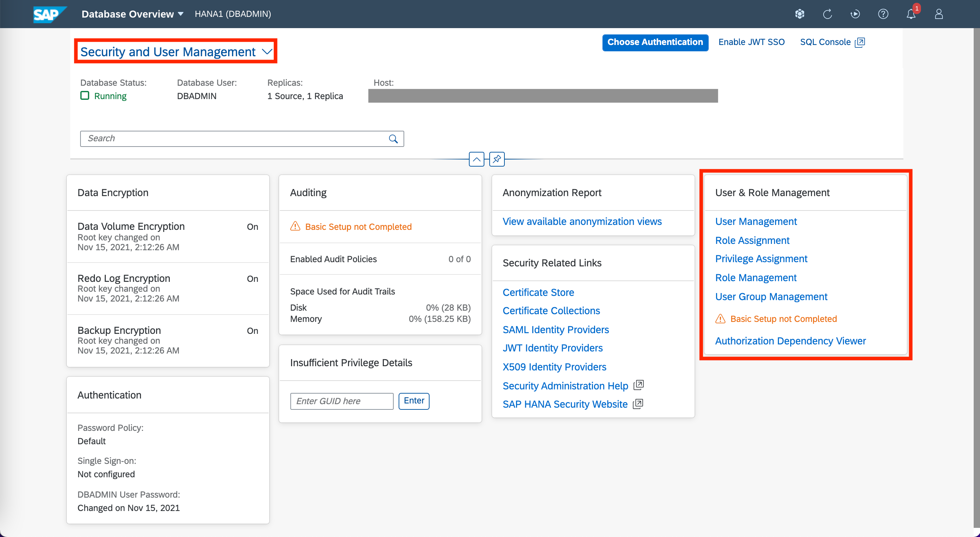The height and width of the screenshot is (537, 980).
Task: Open the user profile icon
Action: [939, 14]
